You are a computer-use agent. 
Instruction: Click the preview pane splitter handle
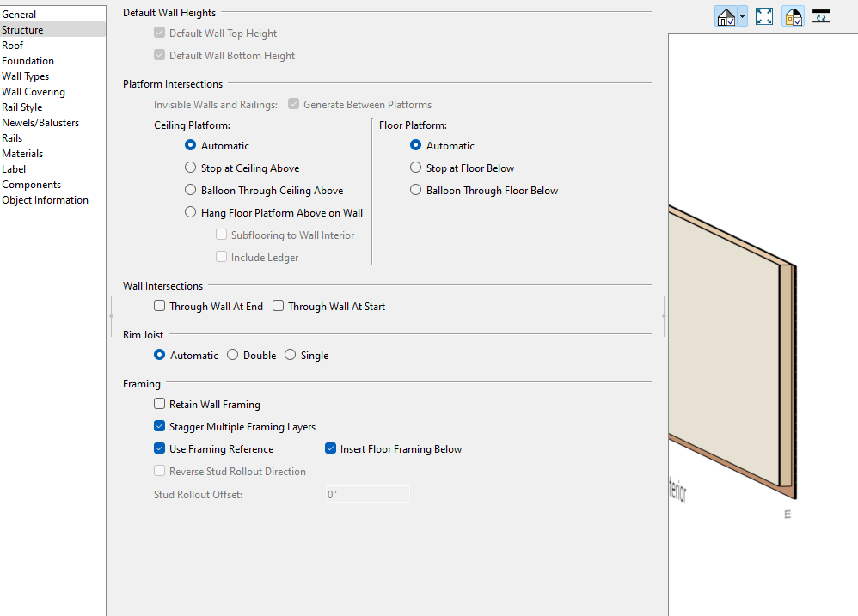click(664, 316)
